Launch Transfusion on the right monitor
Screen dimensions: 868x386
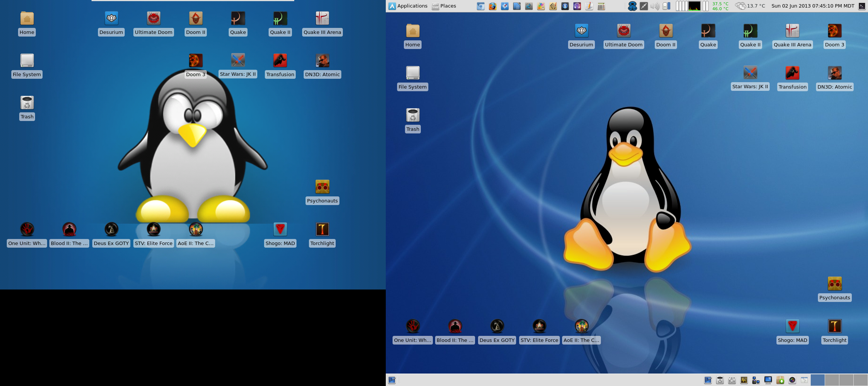[x=793, y=78]
